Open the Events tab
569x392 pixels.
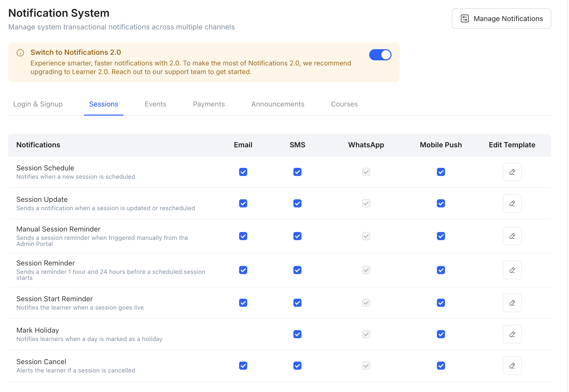[155, 104]
